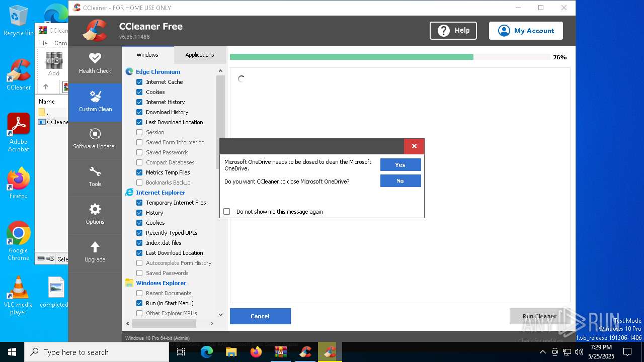The image size is (644, 362).
Task: Enable Saved Form Information checkbox
Action: coord(139,142)
